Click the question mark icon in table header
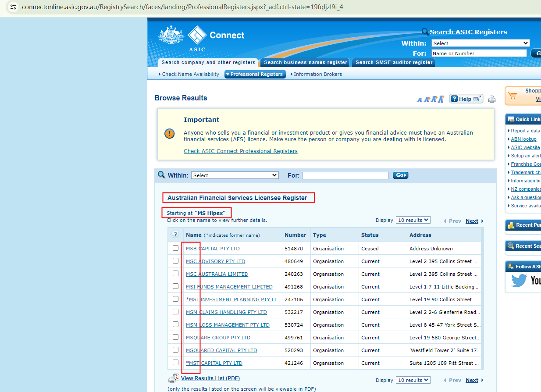Image resolution: width=541 pixels, height=392 pixels. [174, 235]
